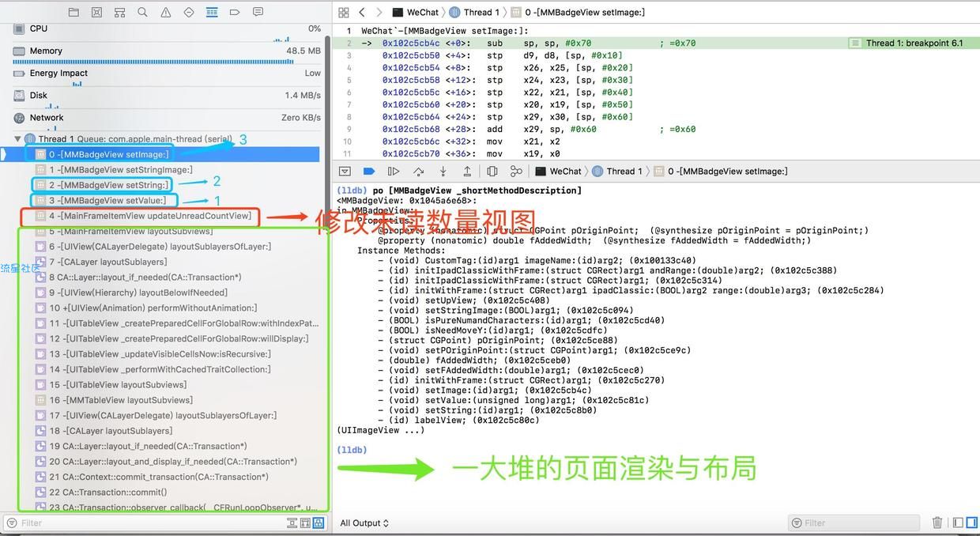Image resolution: width=980 pixels, height=536 pixels.
Task: Toggle the blue navigator filter option icon
Action: coord(318,523)
